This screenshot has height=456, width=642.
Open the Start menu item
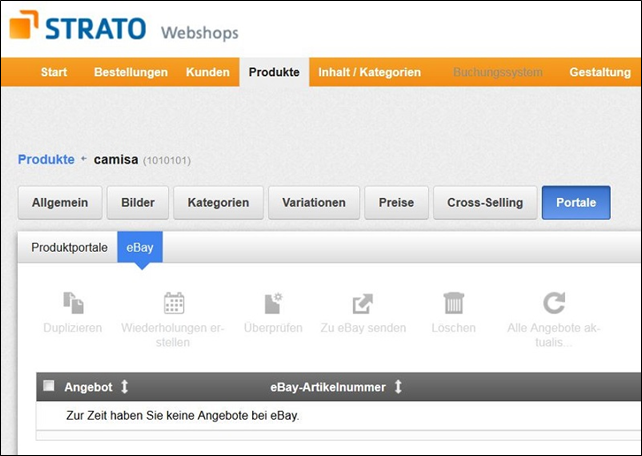[x=54, y=72]
